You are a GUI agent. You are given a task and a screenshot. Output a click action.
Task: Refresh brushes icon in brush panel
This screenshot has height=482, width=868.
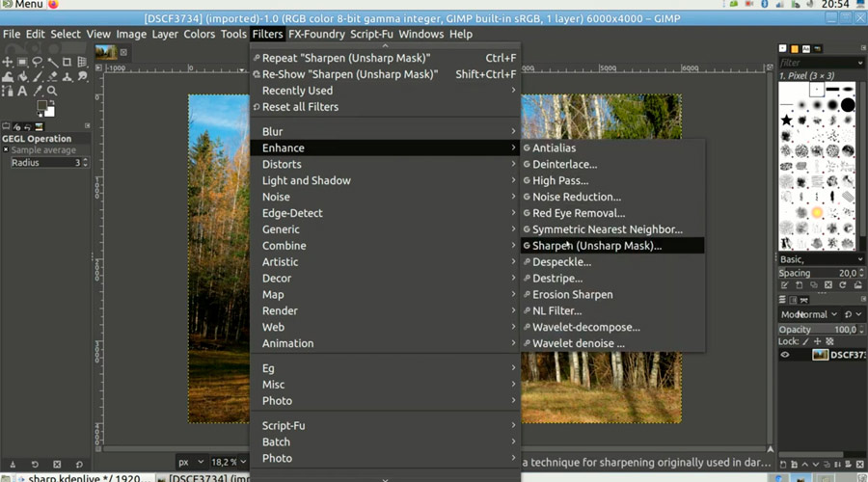click(843, 285)
